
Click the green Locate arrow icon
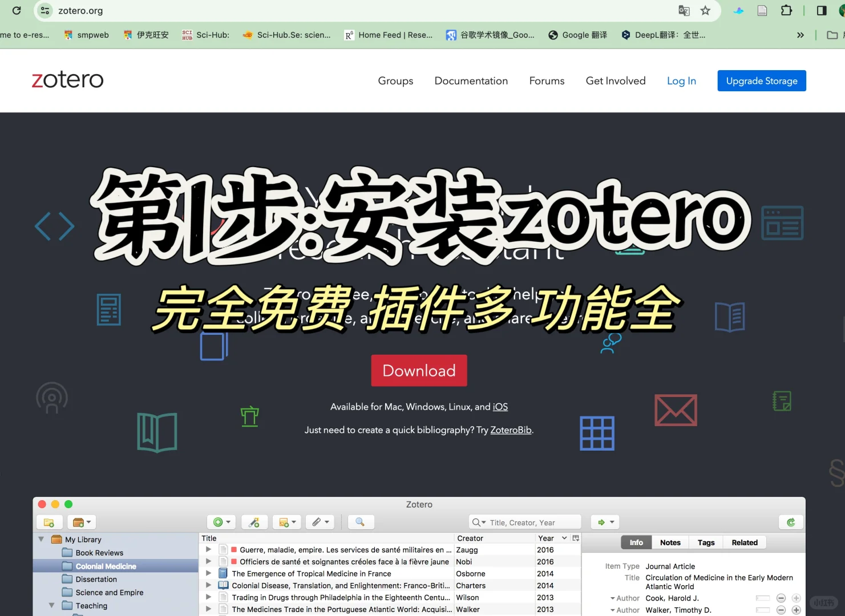pos(601,522)
